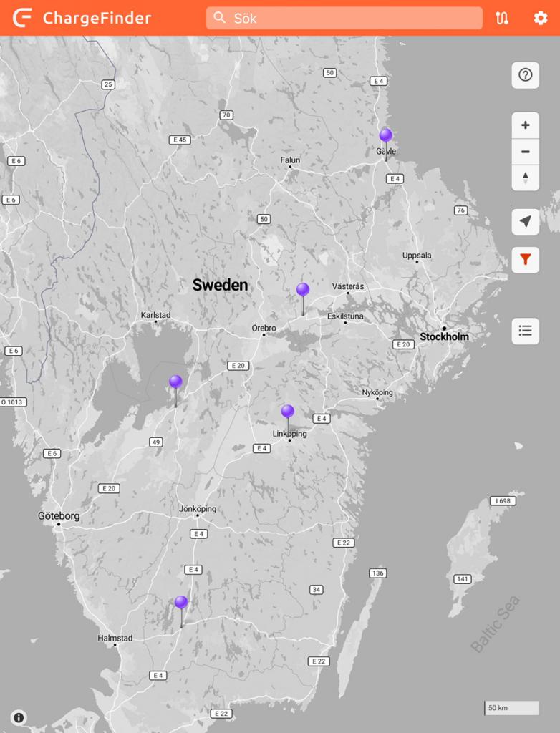Select the purple pin near Västerås
Screen dimensions: 560x733
[303, 289]
